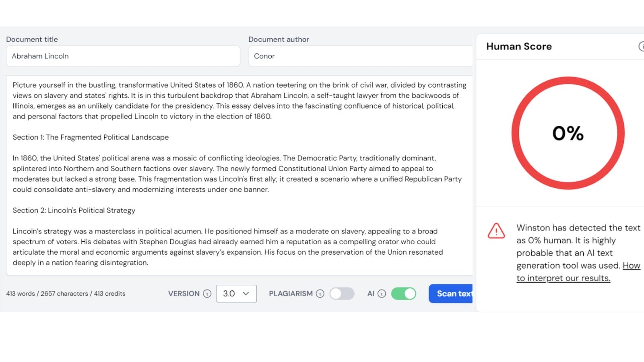Open the 'How to interpret our results' link

click(563, 278)
